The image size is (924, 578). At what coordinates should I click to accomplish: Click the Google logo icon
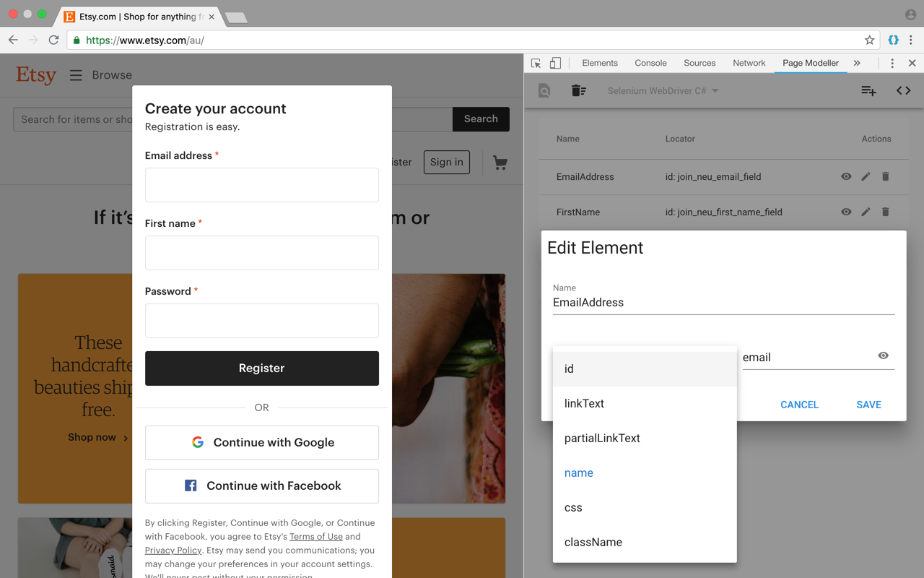198,442
